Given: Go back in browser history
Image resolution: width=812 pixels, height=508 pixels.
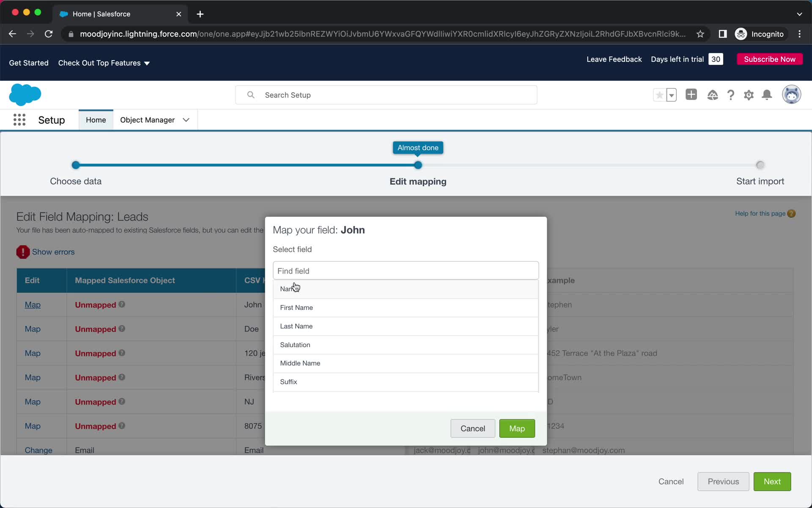Looking at the screenshot, I should [x=12, y=34].
